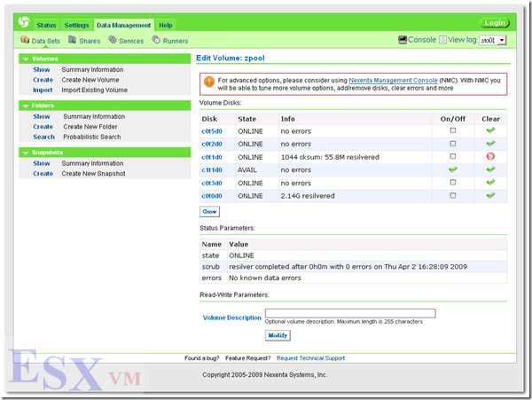Clear errors for disk c1t1d0
This screenshot has height=400, width=532.
490,169
